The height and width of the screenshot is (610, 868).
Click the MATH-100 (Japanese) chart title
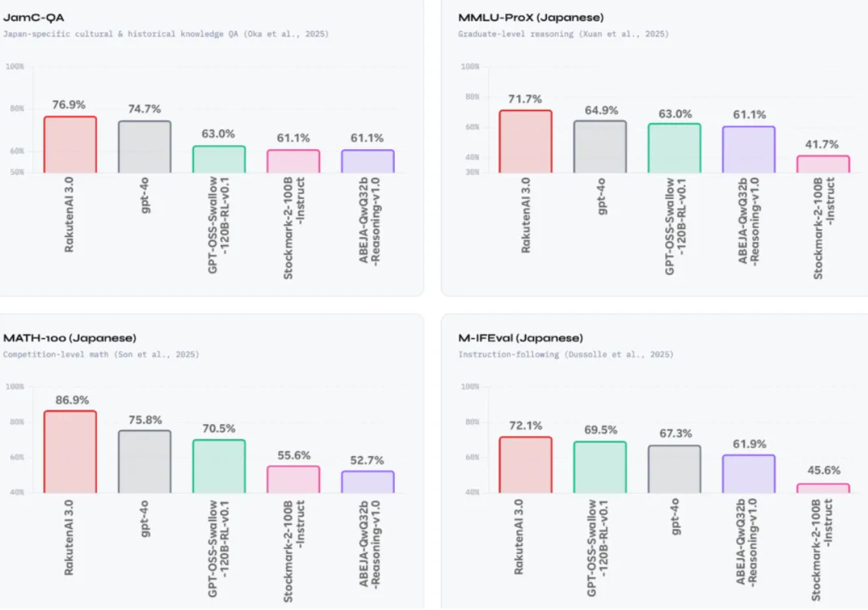click(70, 338)
